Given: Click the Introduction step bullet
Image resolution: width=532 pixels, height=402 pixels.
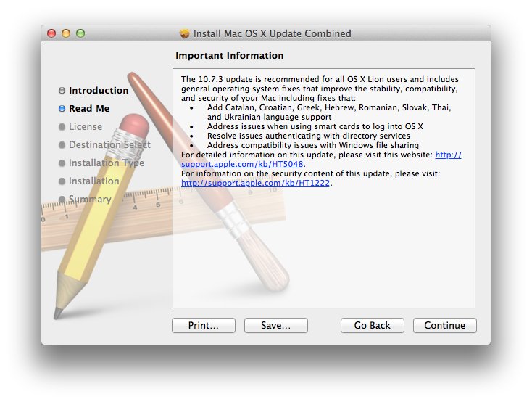Looking at the screenshot, I should point(62,91).
